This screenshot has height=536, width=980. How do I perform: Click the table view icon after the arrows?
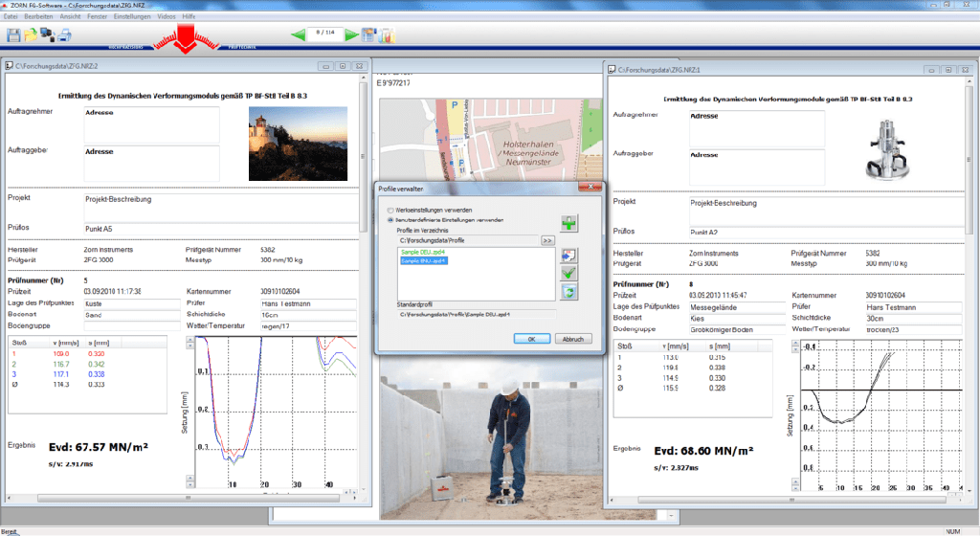(368, 35)
